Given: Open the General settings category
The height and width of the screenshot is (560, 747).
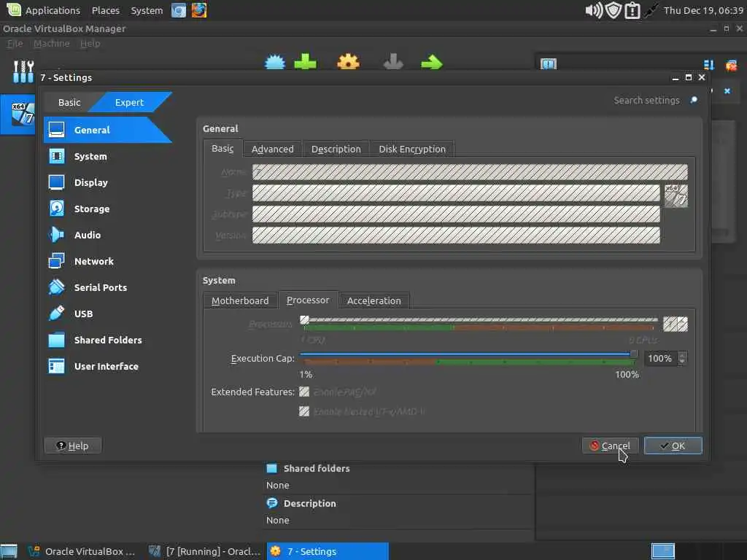Looking at the screenshot, I should [107, 130].
